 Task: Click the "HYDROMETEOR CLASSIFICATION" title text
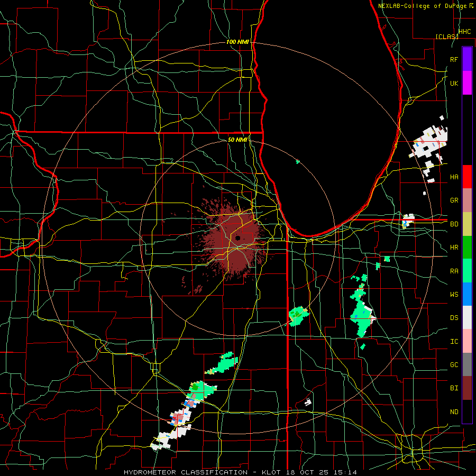(186, 472)
